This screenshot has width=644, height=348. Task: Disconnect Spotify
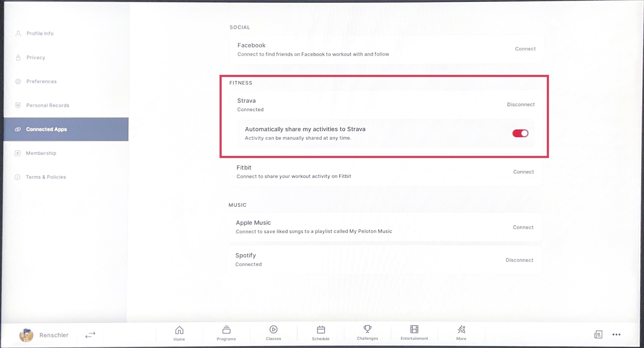point(519,260)
